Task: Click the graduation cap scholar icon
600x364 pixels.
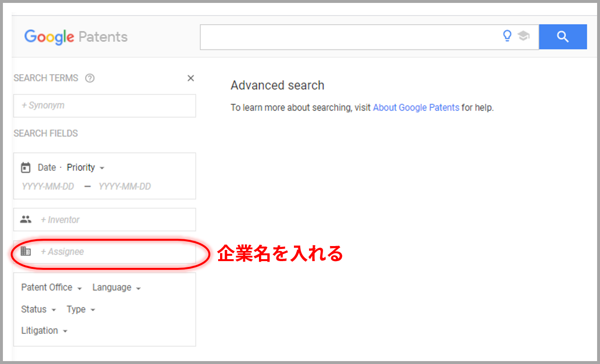Action: pos(523,36)
